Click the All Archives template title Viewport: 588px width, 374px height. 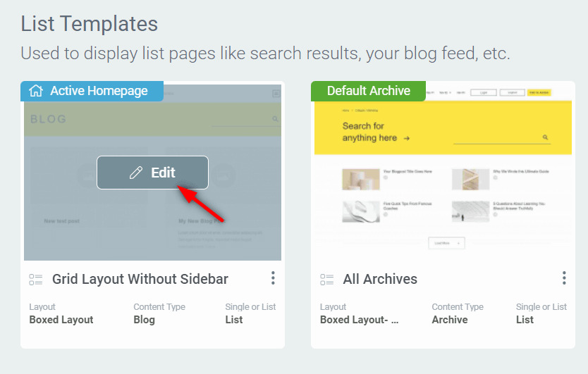[380, 279]
